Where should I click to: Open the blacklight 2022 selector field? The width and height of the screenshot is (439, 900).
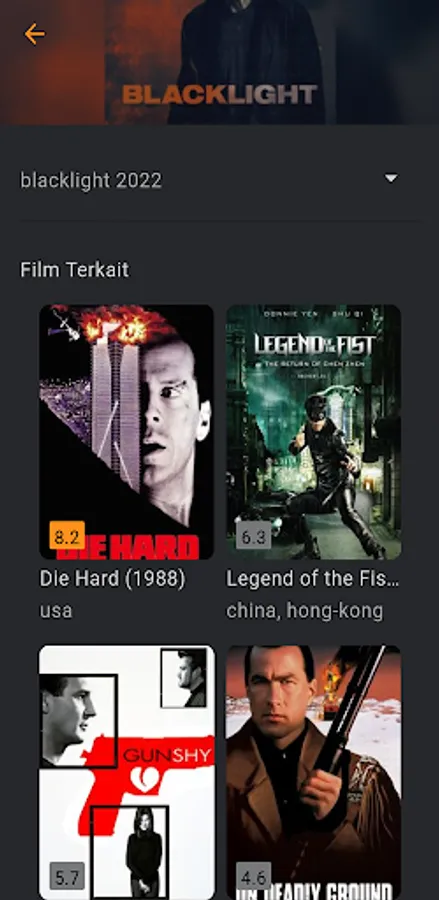(x=219, y=180)
